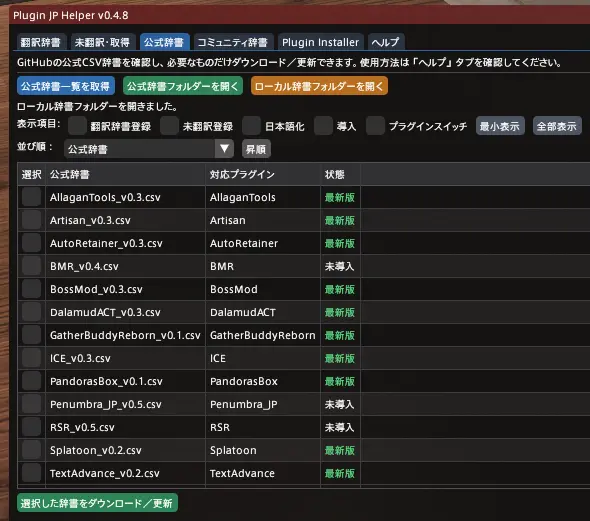Click the Penumbra_JP plugin name cell

[x=243, y=404]
